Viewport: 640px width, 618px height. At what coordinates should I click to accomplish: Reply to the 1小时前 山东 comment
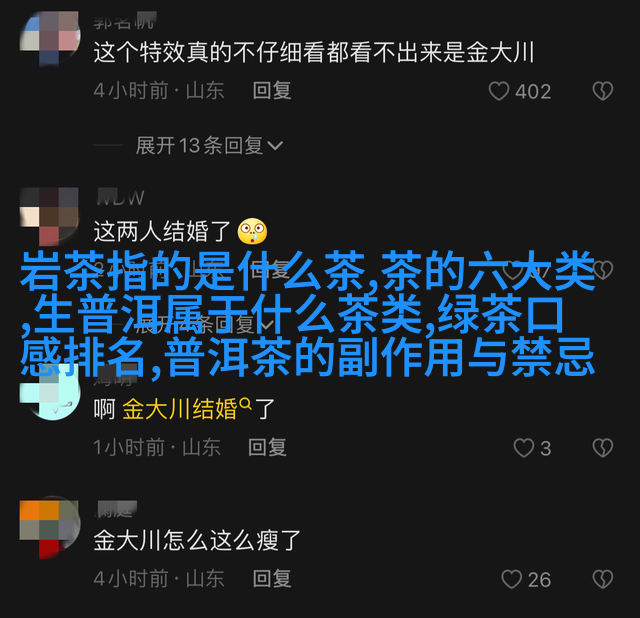267,447
